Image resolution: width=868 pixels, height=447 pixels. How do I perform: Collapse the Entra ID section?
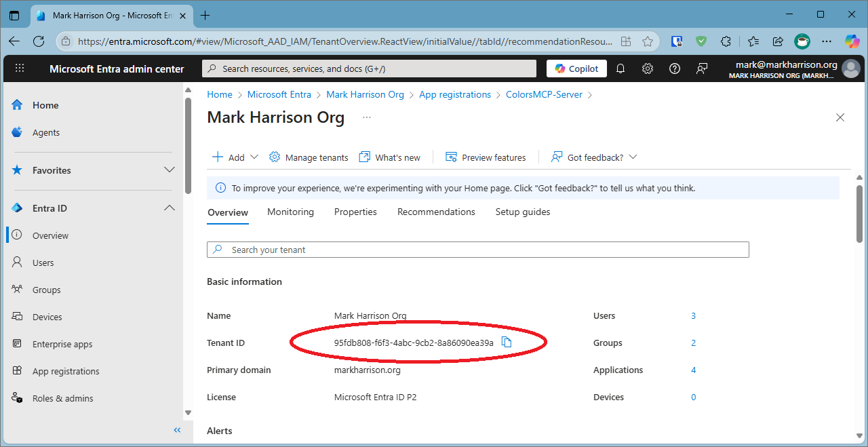170,208
